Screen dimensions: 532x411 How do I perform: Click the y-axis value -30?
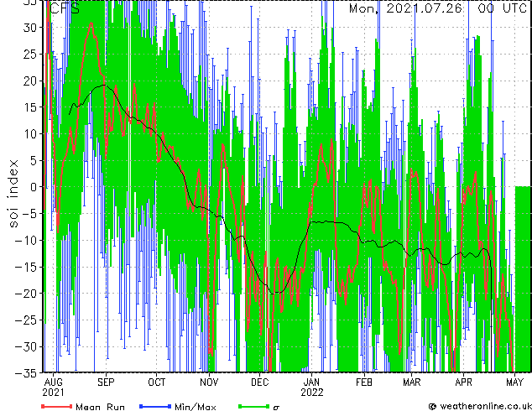[27, 346]
